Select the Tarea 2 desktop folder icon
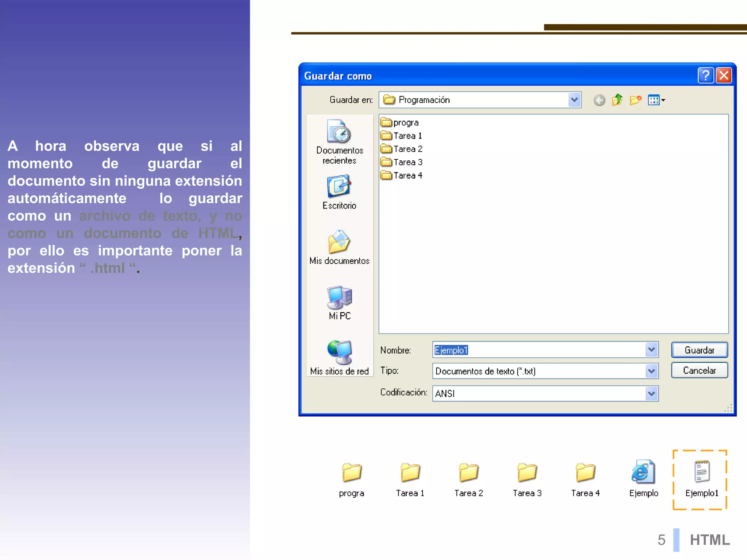The image size is (747, 560). [x=469, y=480]
